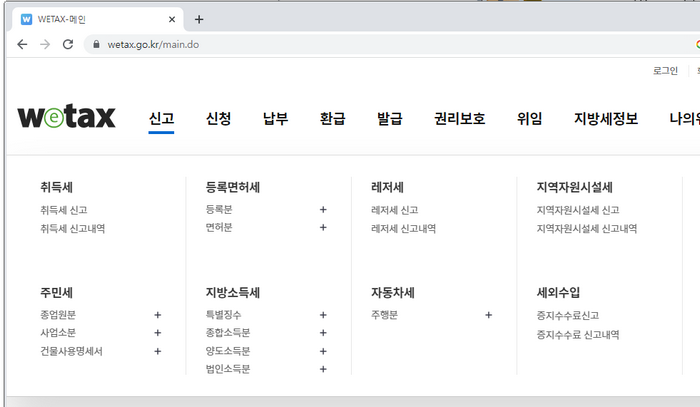Open 증지수수료 신고내역
Viewport: 700px width, 407px height.
coord(578,335)
